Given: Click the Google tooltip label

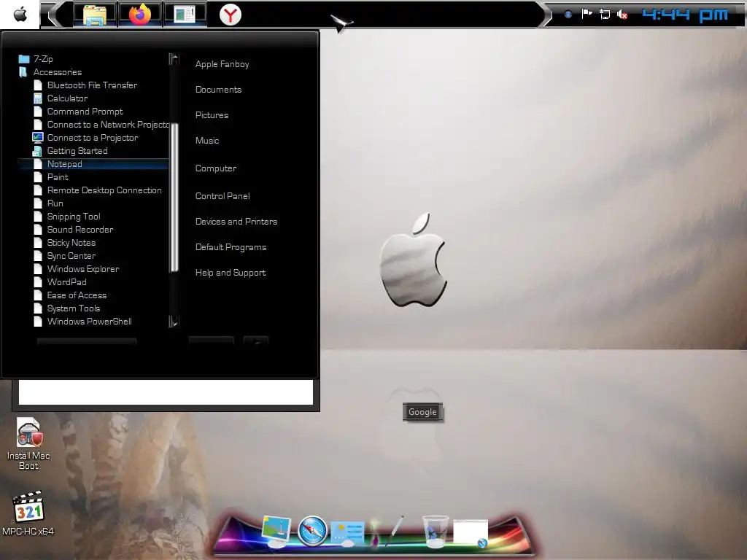Looking at the screenshot, I should tap(422, 412).
